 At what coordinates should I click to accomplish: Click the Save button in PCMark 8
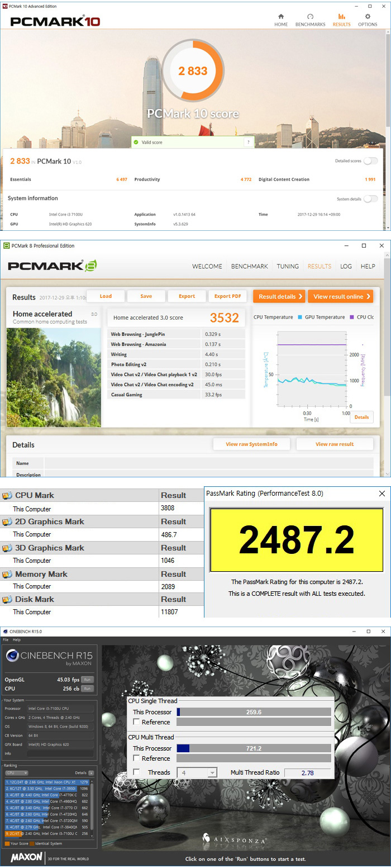coord(146,296)
